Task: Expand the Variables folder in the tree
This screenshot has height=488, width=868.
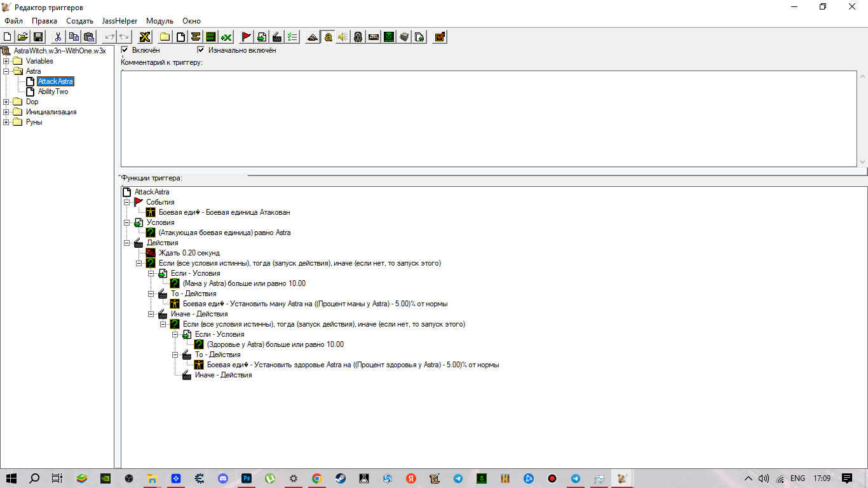Action: click(6, 61)
